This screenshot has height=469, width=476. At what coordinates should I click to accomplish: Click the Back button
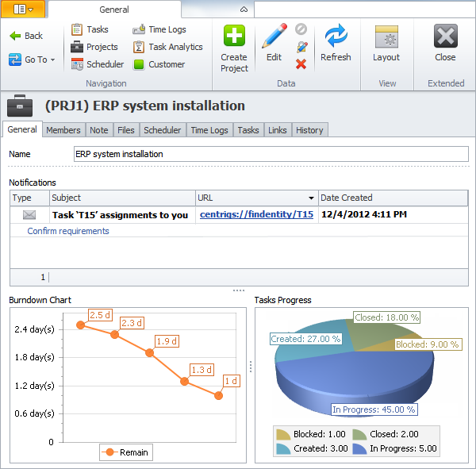point(26,36)
